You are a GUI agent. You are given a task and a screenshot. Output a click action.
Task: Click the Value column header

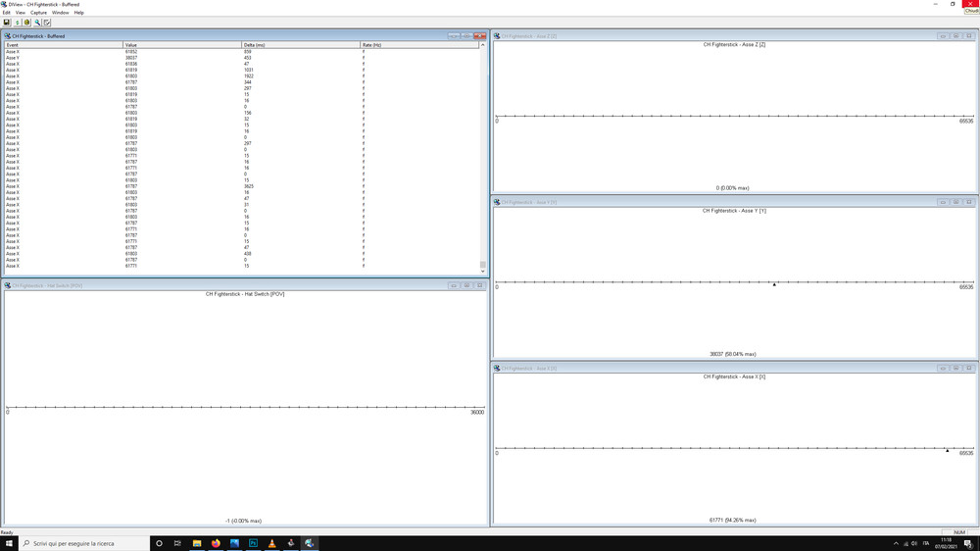click(x=182, y=45)
